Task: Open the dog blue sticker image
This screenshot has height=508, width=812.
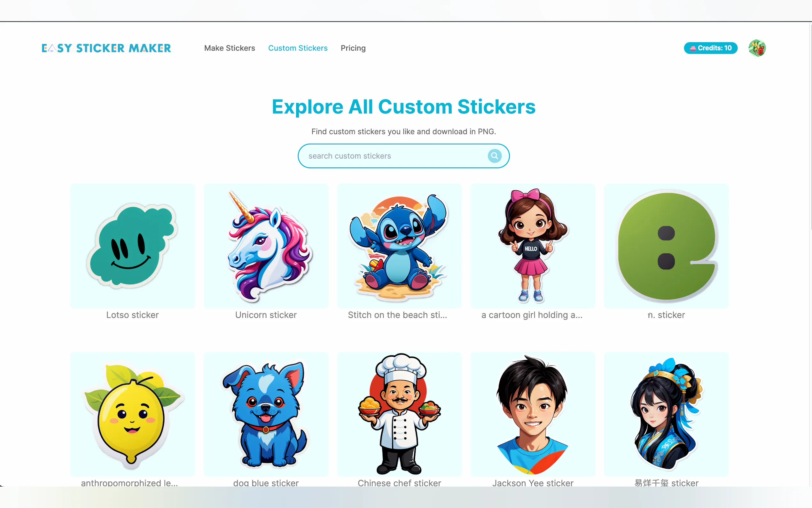Action: [266, 414]
